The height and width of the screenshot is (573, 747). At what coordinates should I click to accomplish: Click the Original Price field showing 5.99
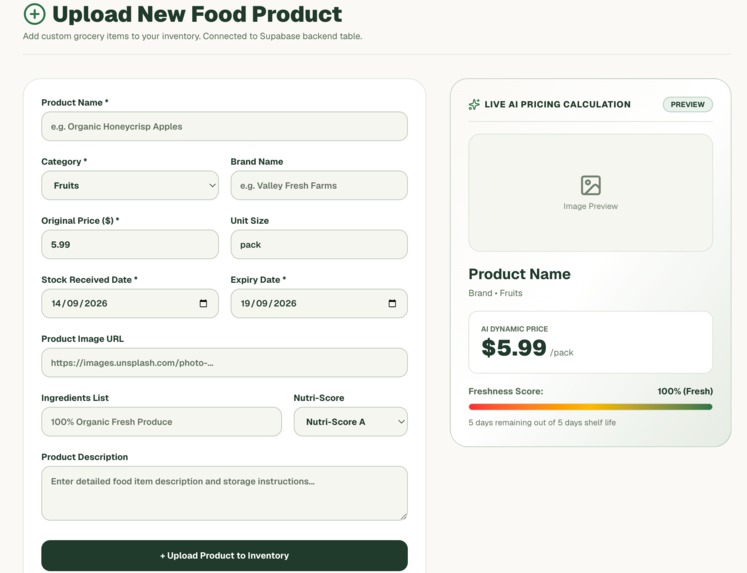130,244
